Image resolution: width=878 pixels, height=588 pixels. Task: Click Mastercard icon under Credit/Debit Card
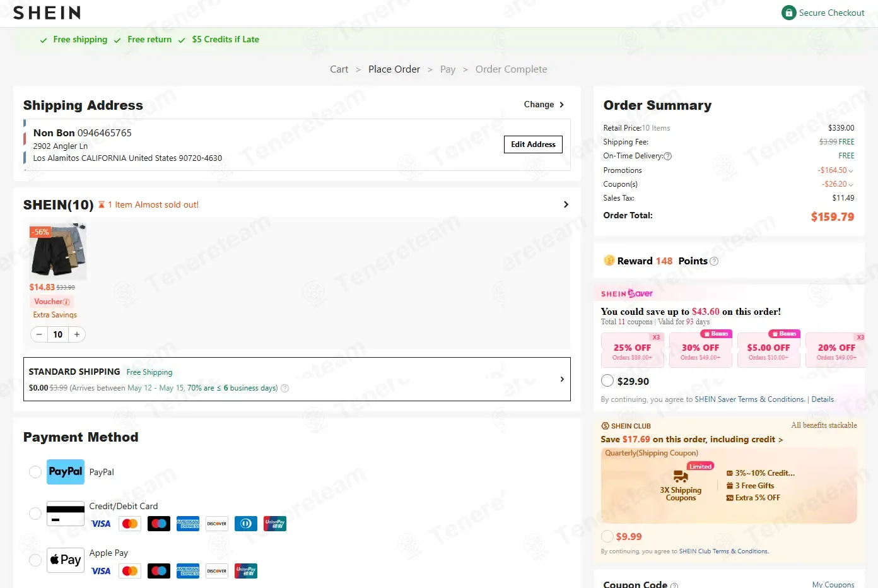pyautogui.click(x=130, y=524)
